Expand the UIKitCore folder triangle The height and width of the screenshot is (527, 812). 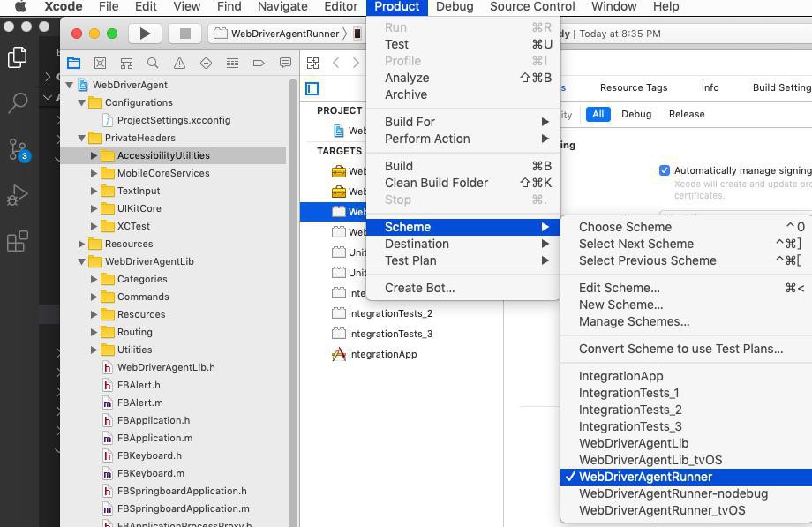[x=94, y=208]
